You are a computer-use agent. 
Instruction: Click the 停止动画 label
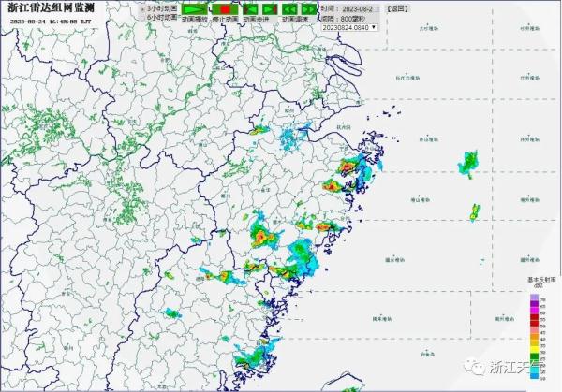click(x=225, y=20)
